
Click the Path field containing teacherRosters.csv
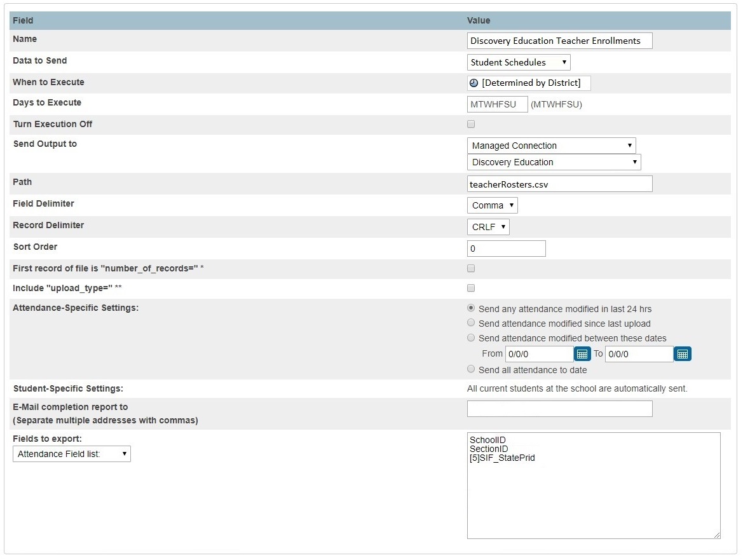tap(559, 183)
